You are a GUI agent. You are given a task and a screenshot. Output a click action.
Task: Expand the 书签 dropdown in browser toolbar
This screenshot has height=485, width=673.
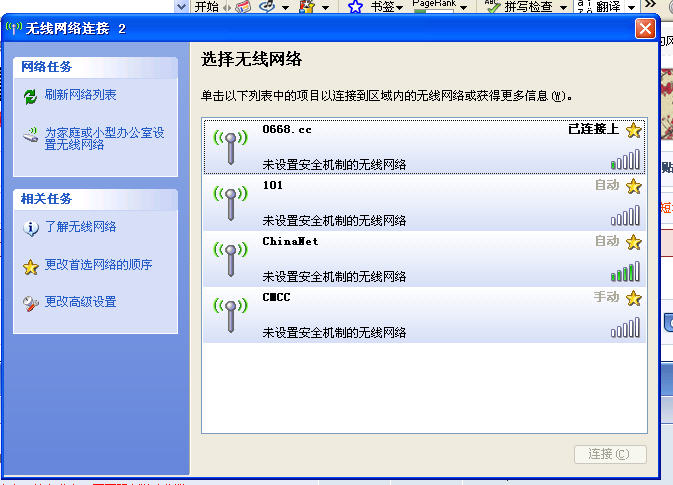point(400,7)
